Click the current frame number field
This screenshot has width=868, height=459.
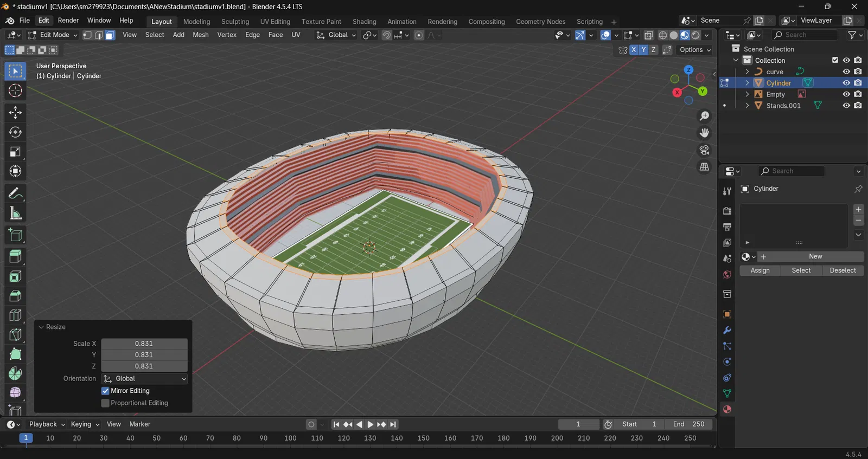[x=578, y=424]
